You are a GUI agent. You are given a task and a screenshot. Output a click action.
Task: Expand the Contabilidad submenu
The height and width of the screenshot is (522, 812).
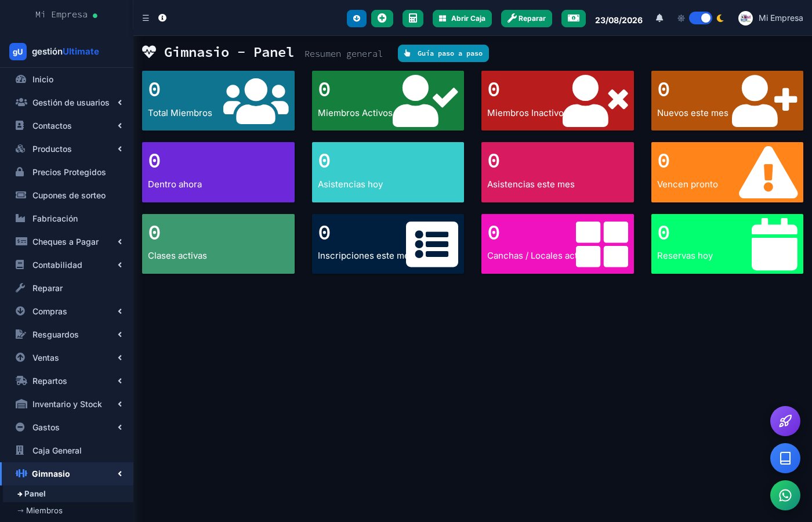click(x=67, y=265)
